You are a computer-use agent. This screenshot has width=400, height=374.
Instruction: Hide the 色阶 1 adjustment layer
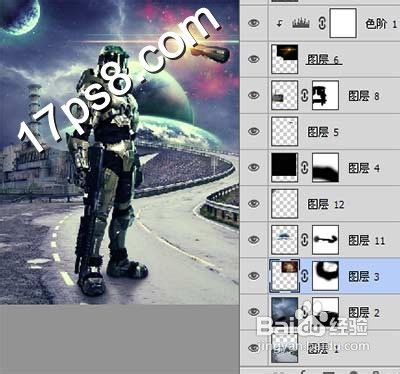pyautogui.click(x=254, y=23)
